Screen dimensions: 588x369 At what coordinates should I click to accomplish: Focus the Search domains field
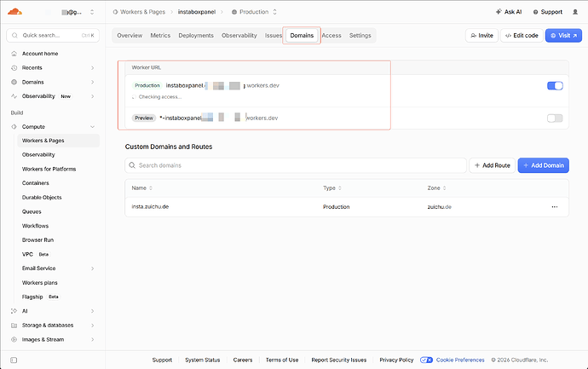click(296, 165)
